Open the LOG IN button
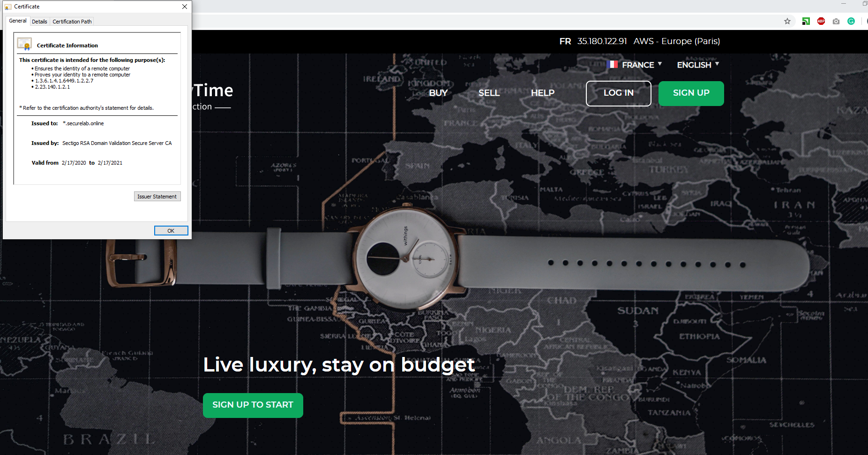 [619, 93]
